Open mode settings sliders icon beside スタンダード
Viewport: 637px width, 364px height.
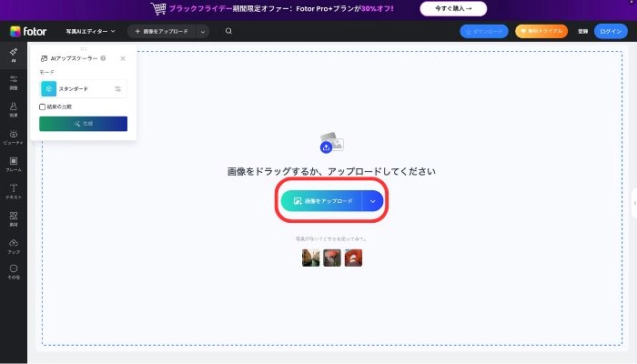[x=117, y=89]
